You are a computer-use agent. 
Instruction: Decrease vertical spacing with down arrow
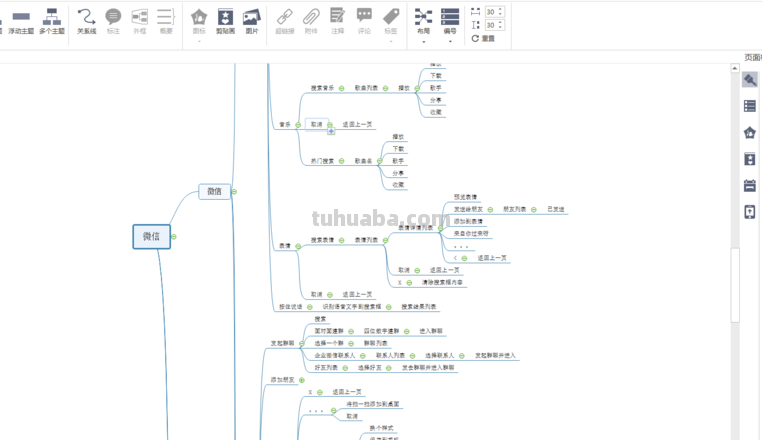[x=501, y=27]
